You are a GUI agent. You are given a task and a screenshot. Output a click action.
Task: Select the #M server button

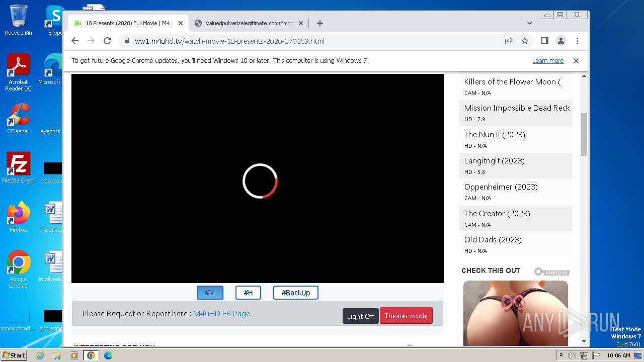click(209, 293)
